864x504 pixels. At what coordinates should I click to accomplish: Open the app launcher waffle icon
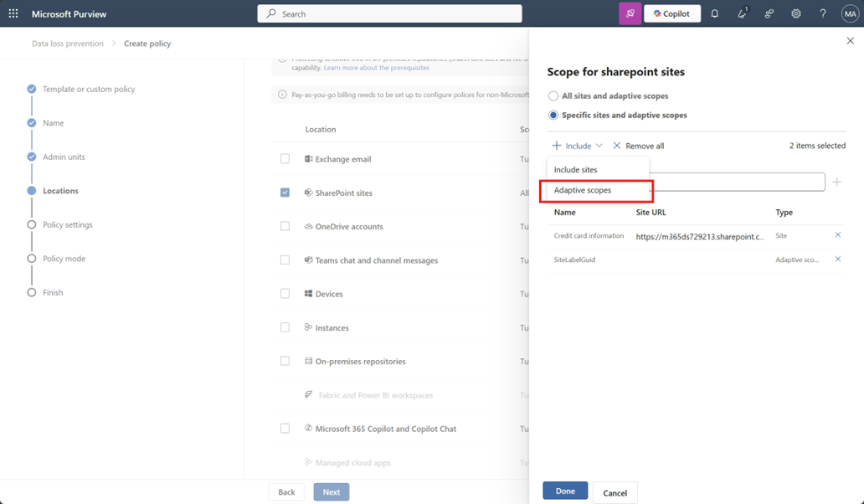coord(12,13)
